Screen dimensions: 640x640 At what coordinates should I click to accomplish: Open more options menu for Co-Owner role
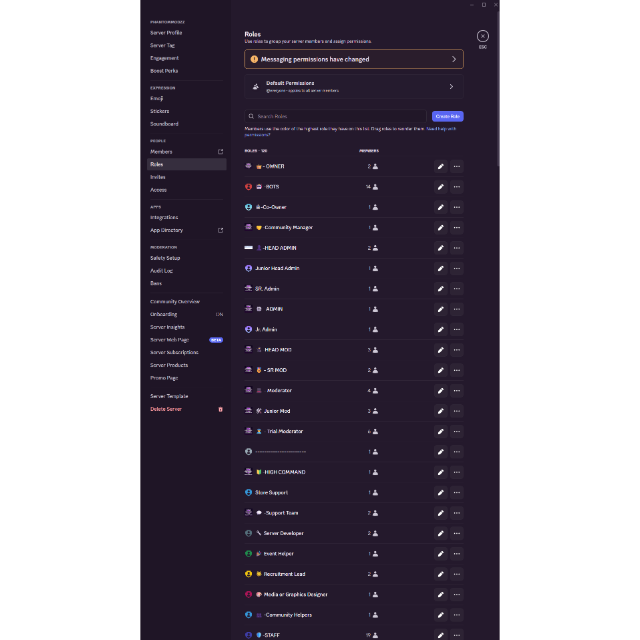(x=457, y=207)
